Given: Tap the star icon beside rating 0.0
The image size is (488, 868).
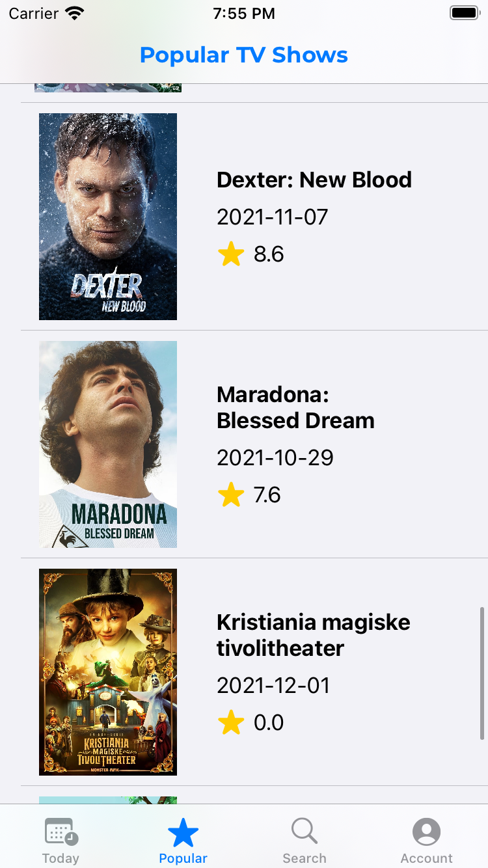Looking at the screenshot, I should tap(231, 723).
